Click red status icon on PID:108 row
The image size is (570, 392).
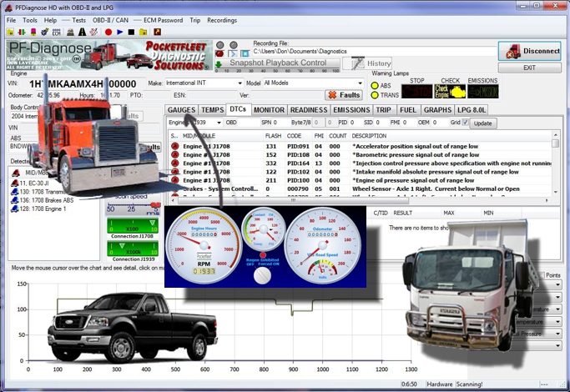click(175, 155)
